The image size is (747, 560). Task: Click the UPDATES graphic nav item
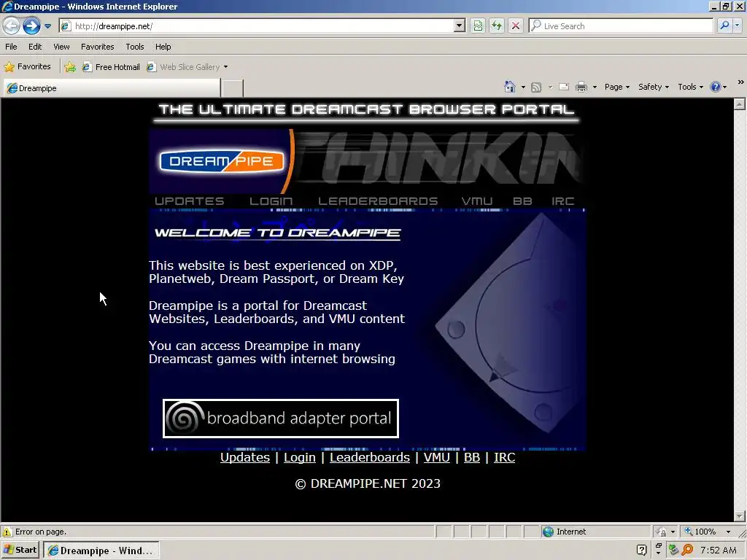point(189,201)
